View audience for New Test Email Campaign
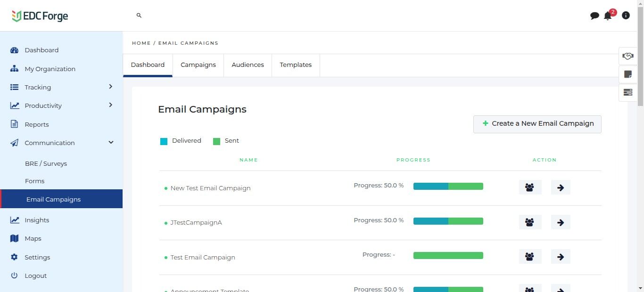This screenshot has height=292, width=644. coord(530,187)
